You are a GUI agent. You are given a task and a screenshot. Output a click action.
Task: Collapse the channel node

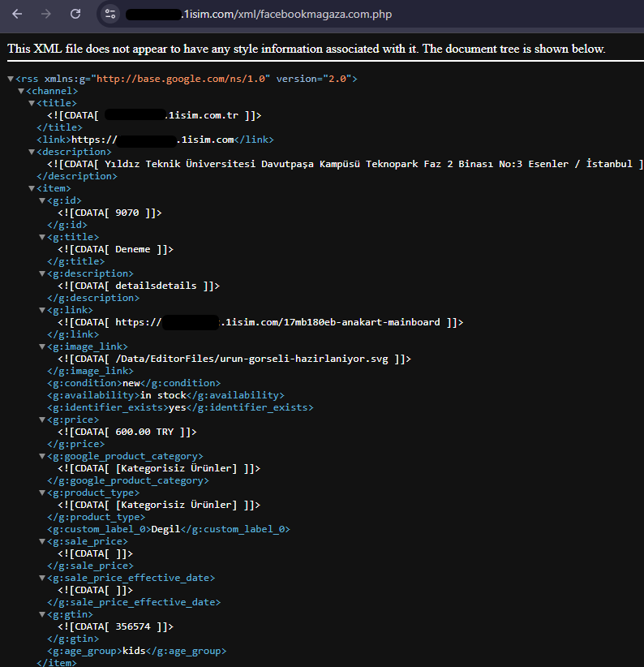(x=21, y=91)
